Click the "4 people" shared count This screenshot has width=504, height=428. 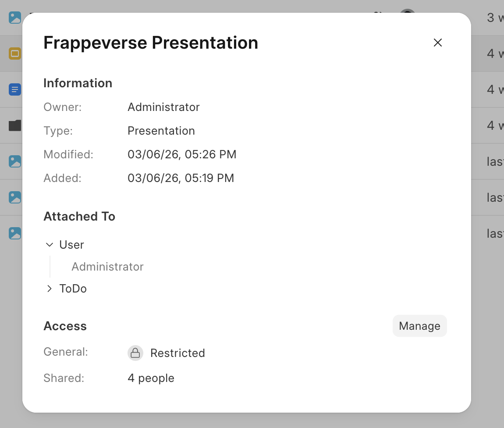click(151, 378)
